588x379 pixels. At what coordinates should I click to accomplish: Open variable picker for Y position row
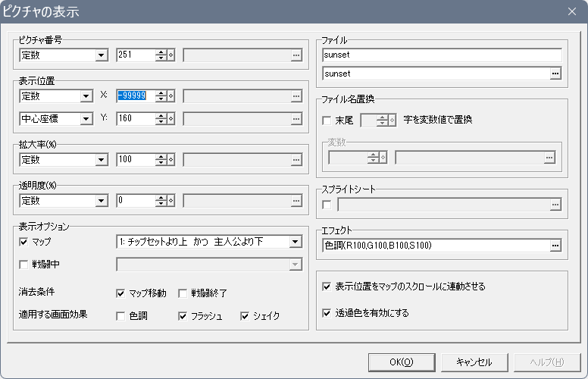point(296,119)
